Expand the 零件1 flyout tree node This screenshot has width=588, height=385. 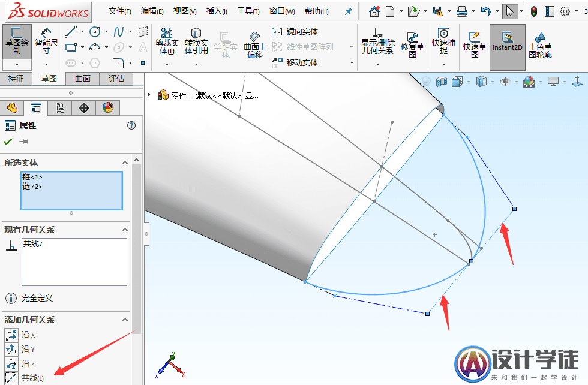[149, 95]
